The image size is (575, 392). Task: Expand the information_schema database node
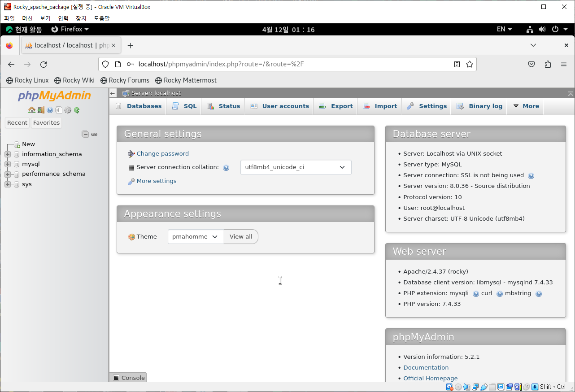(x=7, y=154)
